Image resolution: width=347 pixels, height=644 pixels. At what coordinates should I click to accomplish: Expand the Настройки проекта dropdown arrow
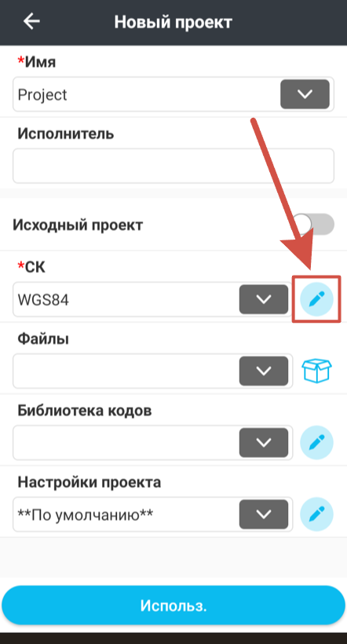click(x=264, y=514)
